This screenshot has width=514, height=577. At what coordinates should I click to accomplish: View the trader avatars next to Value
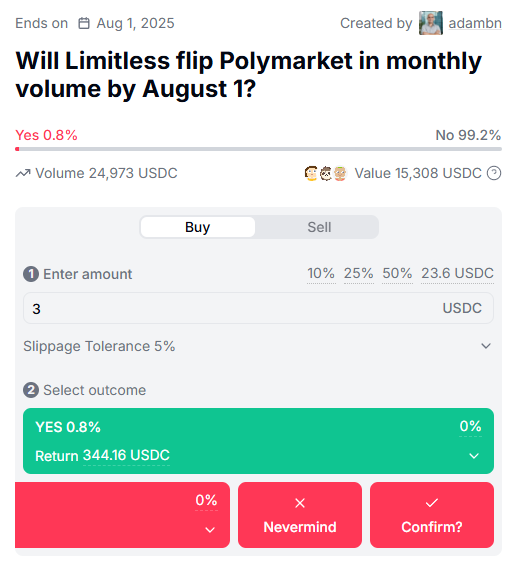[326, 173]
